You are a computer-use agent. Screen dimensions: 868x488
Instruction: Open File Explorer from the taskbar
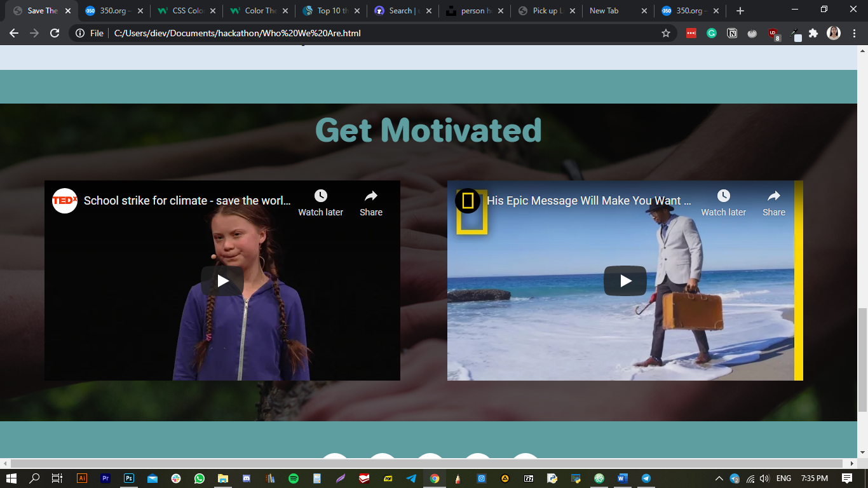(223, 478)
